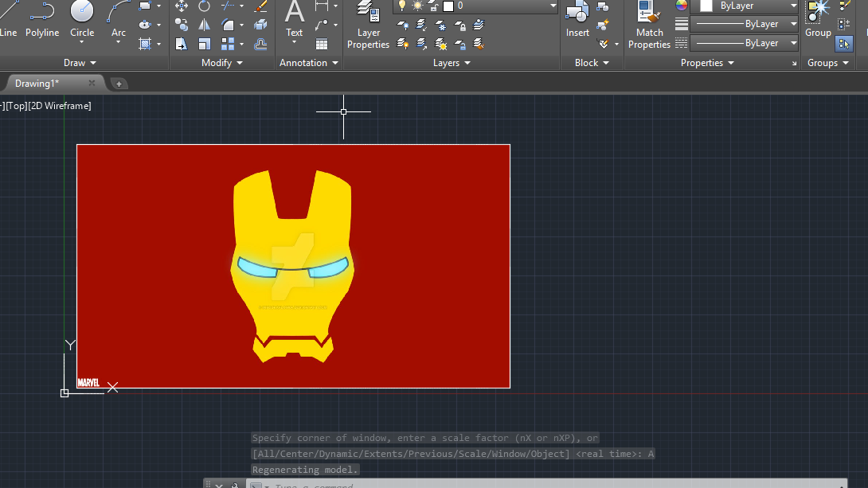Choose the Mirror tool icon
The height and width of the screenshot is (488, 868).
tap(205, 25)
